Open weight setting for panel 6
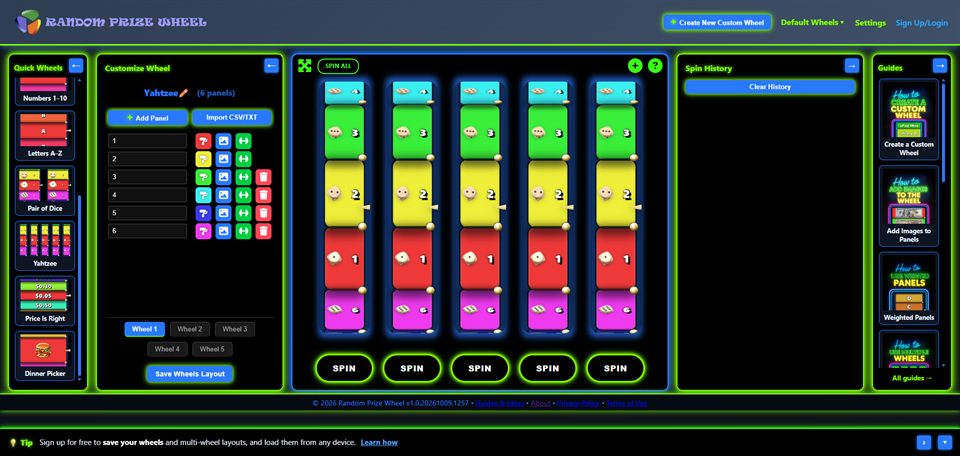The image size is (960, 456). (244, 231)
